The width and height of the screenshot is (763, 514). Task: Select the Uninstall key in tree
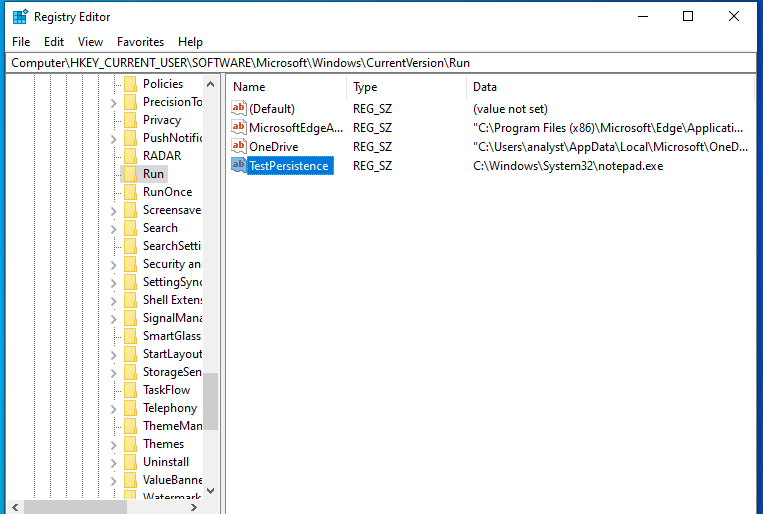165,462
